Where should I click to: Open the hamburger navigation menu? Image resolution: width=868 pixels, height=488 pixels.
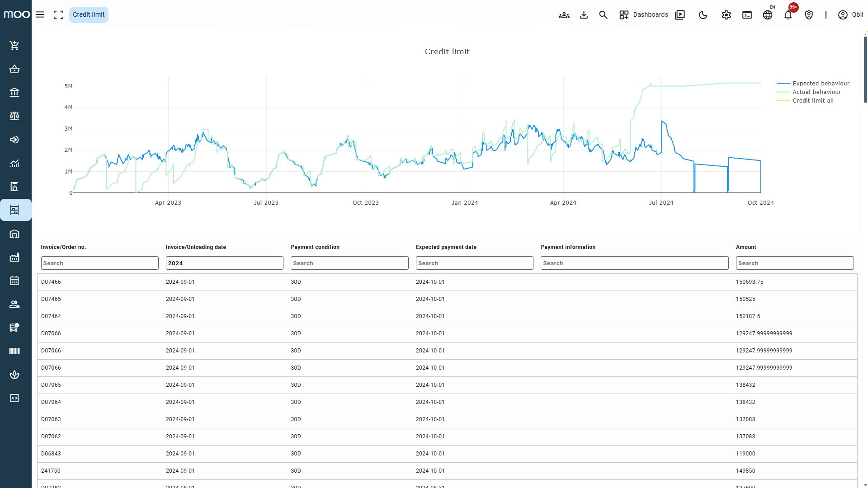(x=40, y=14)
